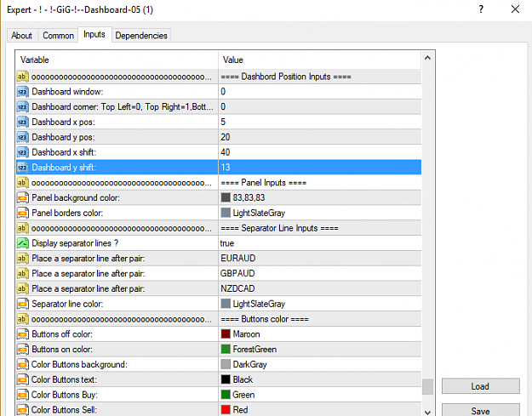
Task: Click the color icon beside Buttons off color
Action: tap(22, 334)
